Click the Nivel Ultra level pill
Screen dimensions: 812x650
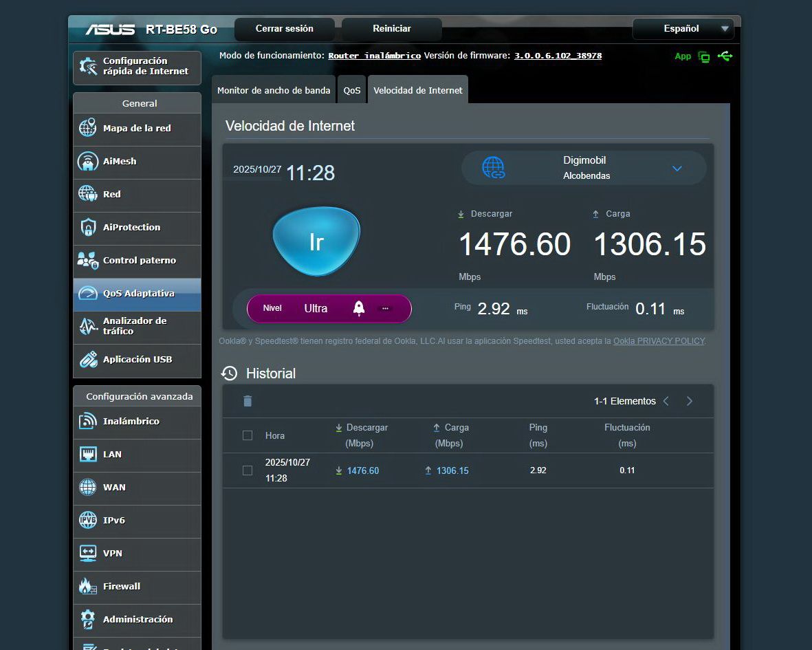(x=329, y=309)
